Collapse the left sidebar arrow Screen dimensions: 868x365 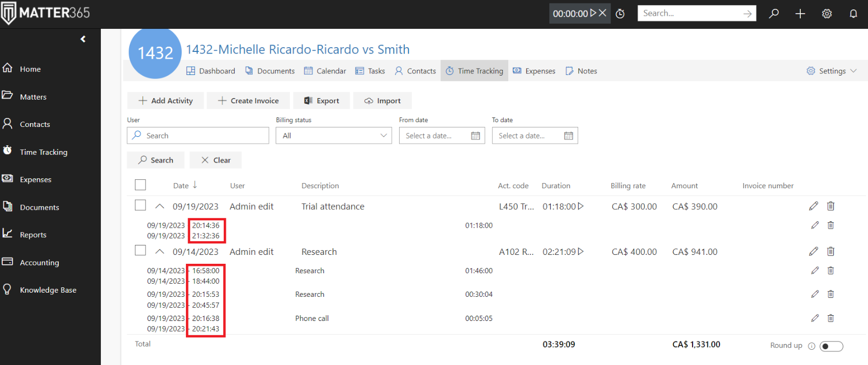click(83, 39)
